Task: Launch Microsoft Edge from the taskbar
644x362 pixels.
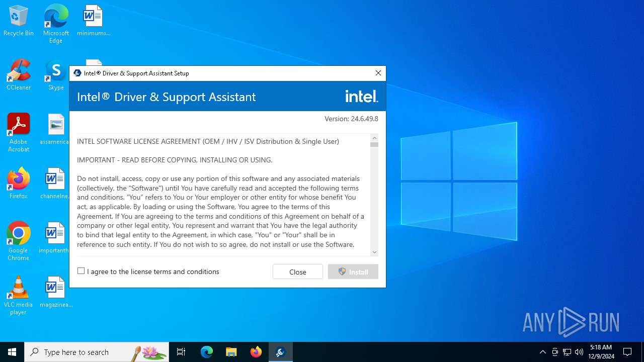Action: pyautogui.click(x=207, y=352)
